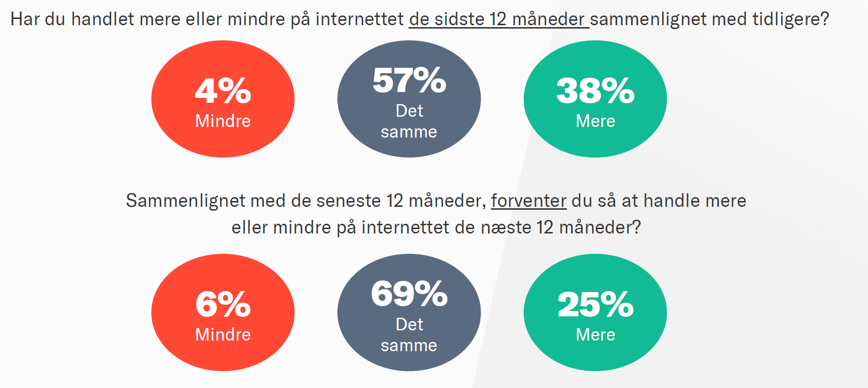Click the "Mere" label beneath 38%
Screen dimensions: 868x388
[595, 121]
